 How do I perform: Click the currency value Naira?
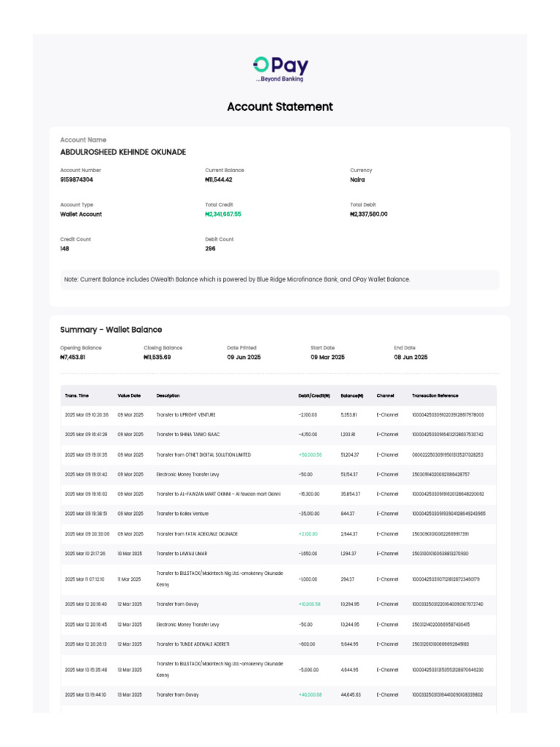(x=357, y=179)
